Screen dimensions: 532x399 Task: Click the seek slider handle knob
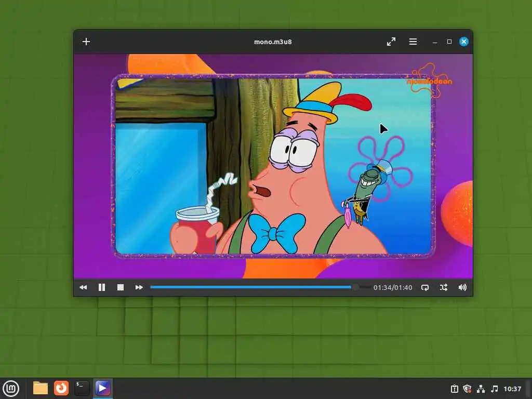[x=355, y=287]
